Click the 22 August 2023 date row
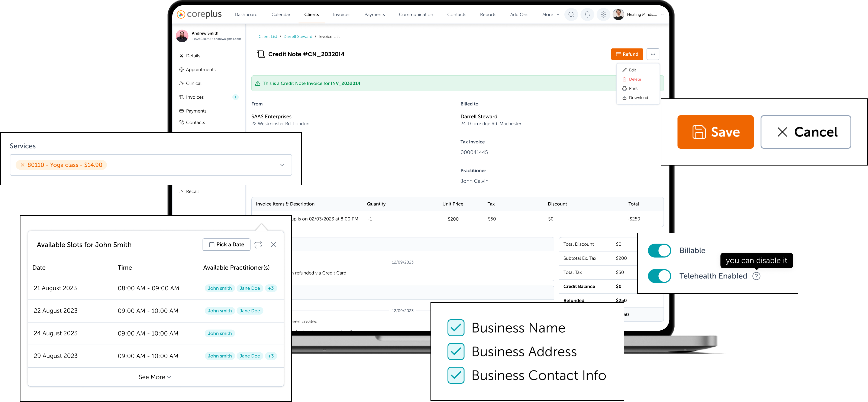The width and height of the screenshot is (868, 402). point(156,311)
